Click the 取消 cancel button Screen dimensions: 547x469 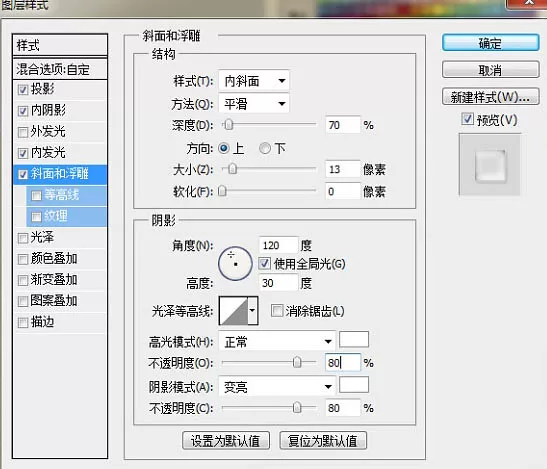click(490, 70)
